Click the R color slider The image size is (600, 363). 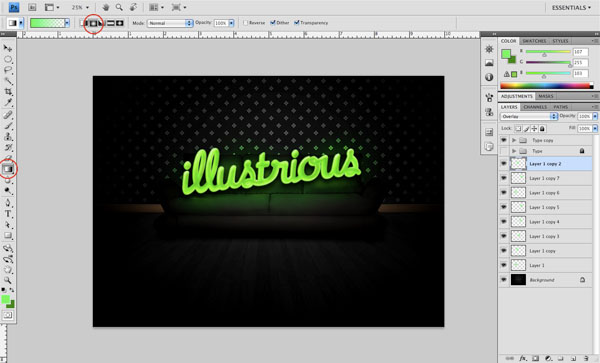click(548, 52)
